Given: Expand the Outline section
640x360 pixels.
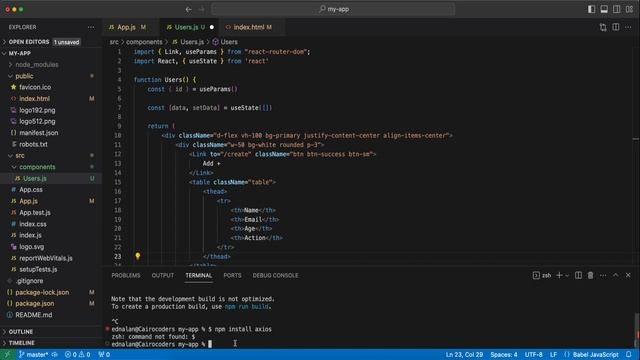Looking at the screenshot, I should [x=21, y=332].
